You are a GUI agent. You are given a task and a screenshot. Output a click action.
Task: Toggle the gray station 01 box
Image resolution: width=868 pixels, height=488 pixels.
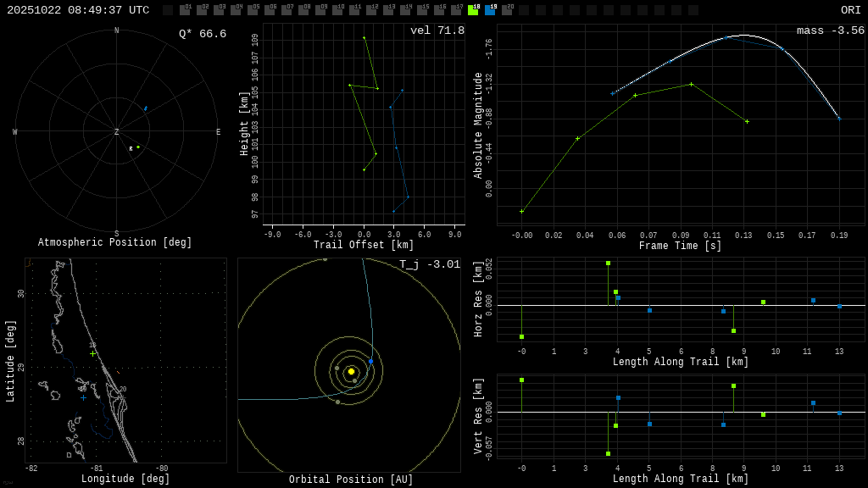185,10
